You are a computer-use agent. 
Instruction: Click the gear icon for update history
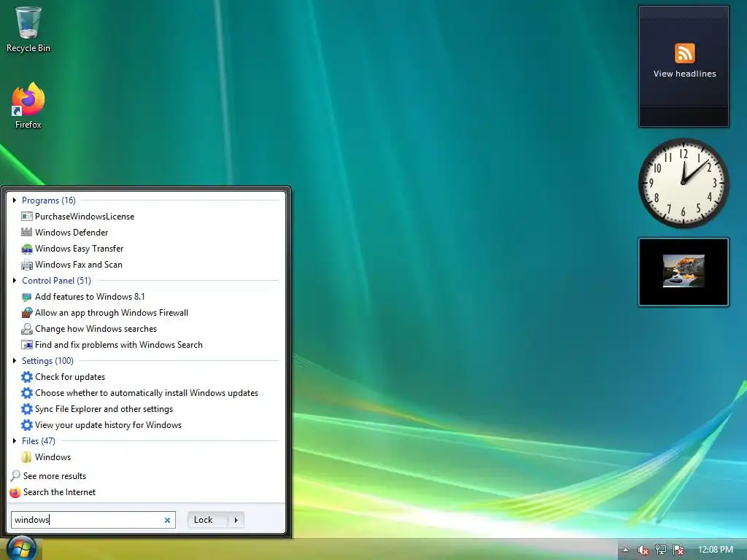coord(27,425)
